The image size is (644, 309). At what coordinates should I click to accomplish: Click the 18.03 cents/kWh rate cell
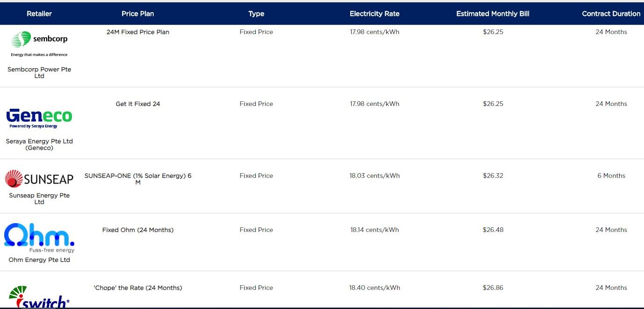click(375, 176)
